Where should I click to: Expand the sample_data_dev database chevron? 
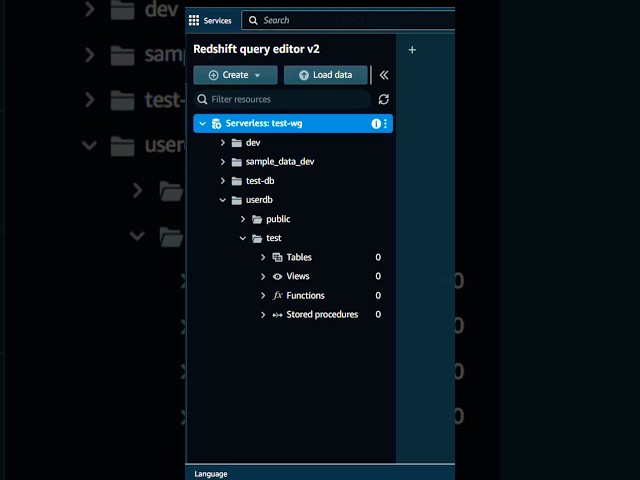tap(222, 162)
